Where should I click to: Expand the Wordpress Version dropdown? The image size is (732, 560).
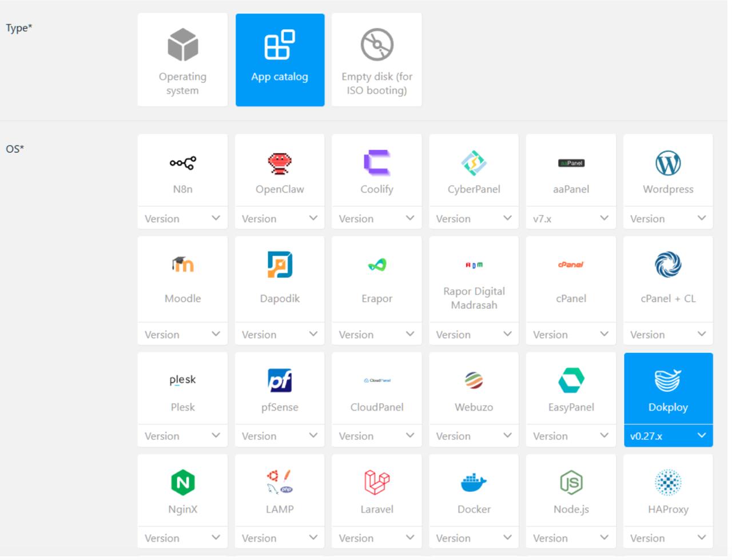pyautogui.click(x=668, y=219)
